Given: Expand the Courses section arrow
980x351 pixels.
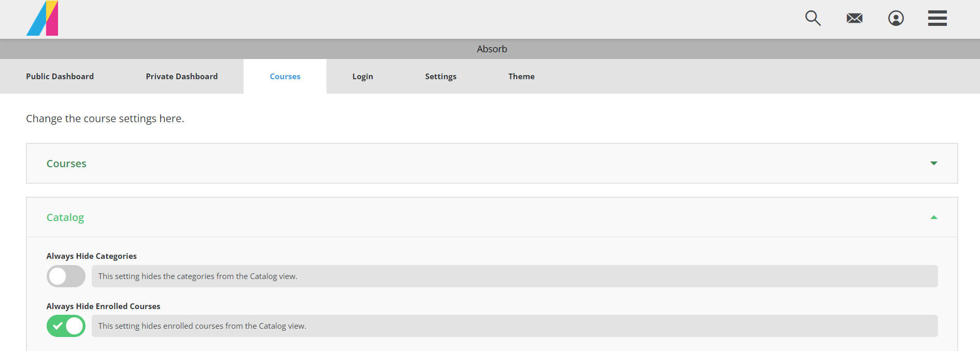Looking at the screenshot, I should pos(934,164).
